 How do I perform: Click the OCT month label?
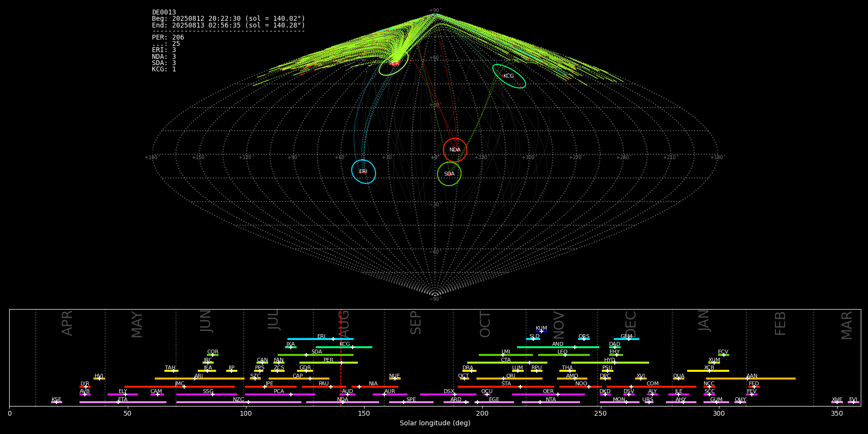[x=485, y=324]
